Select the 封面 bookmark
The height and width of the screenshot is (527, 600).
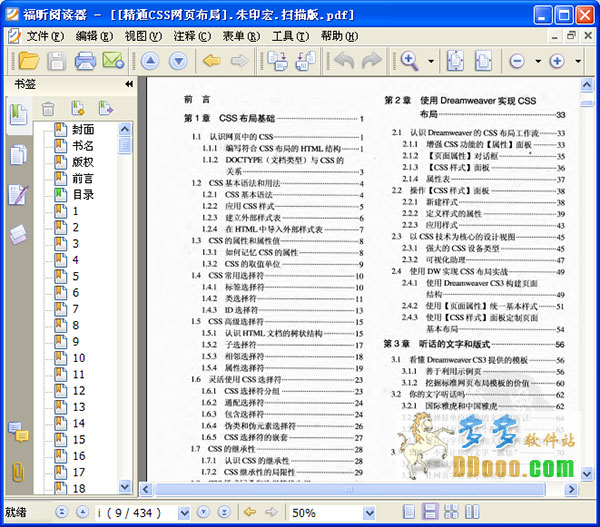[83, 129]
